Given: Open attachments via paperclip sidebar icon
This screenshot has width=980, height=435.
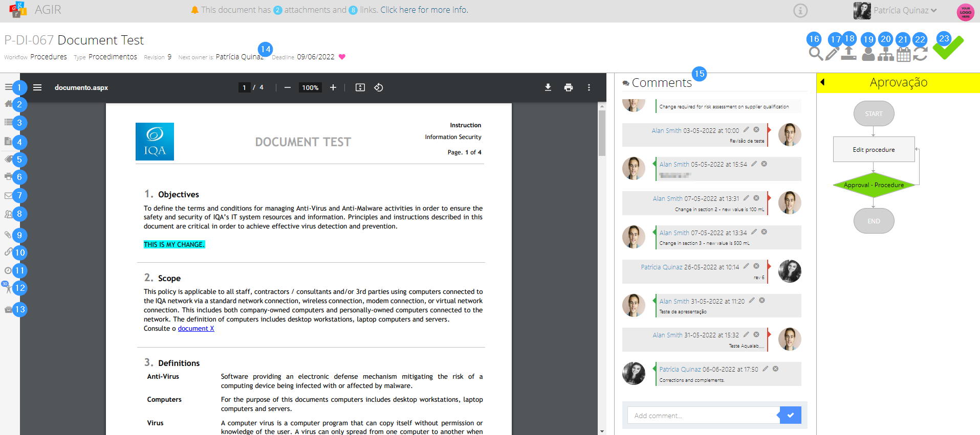Looking at the screenshot, I should click(8, 235).
